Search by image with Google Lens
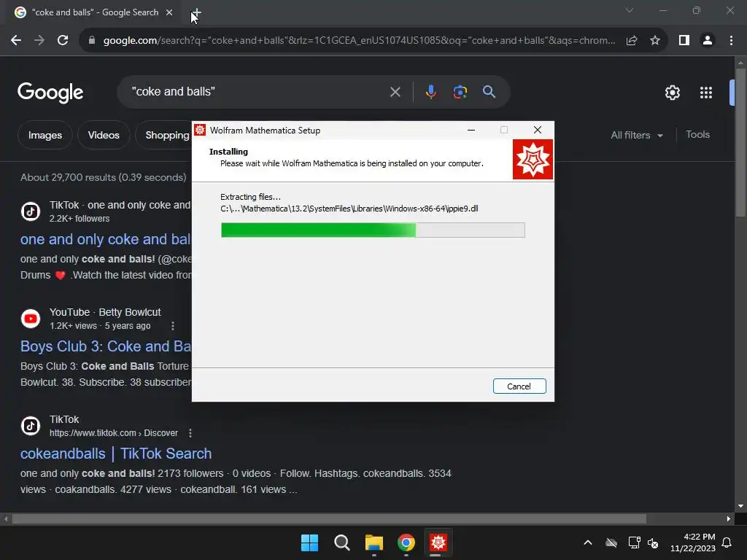 (460, 92)
